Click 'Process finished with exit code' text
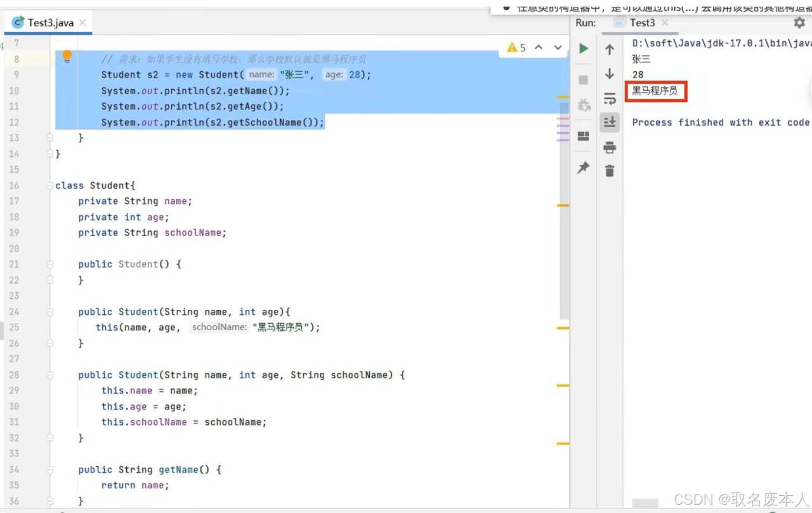The width and height of the screenshot is (812, 513). (x=721, y=123)
